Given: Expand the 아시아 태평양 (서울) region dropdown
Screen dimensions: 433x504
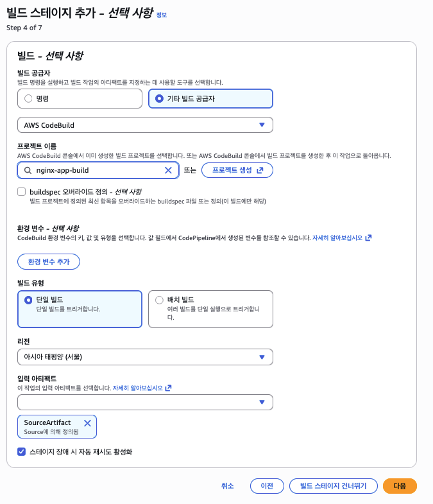Looking at the screenshot, I should click(145, 357).
